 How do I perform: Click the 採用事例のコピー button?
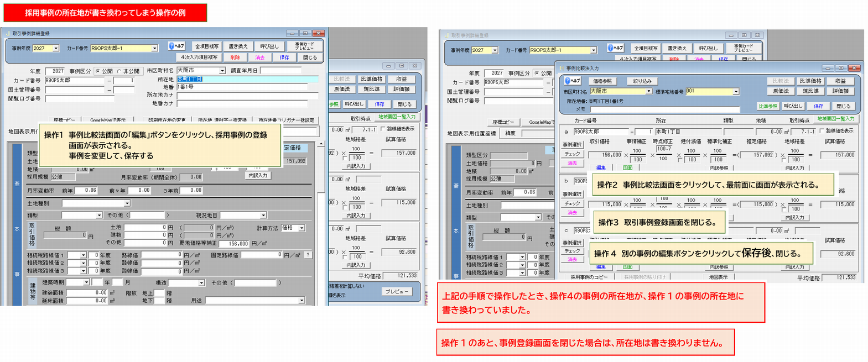coord(589,277)
